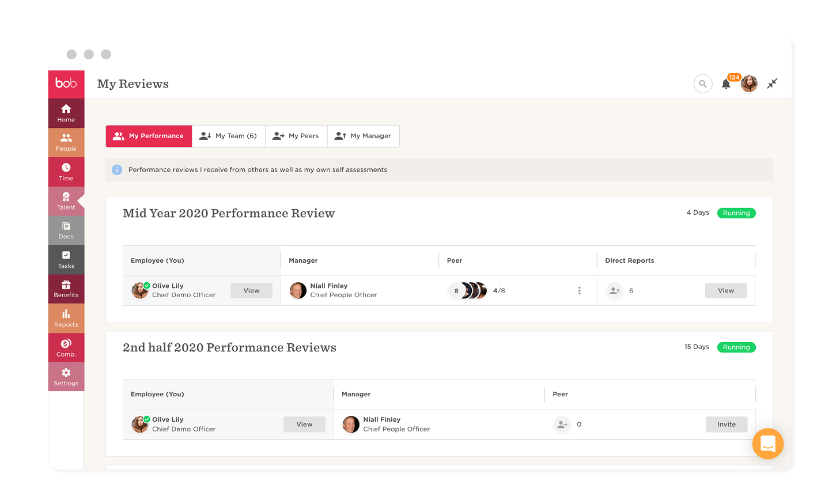The image size is (840, 504).
Task: Open the My Peers tab
Action: (296, 136)
